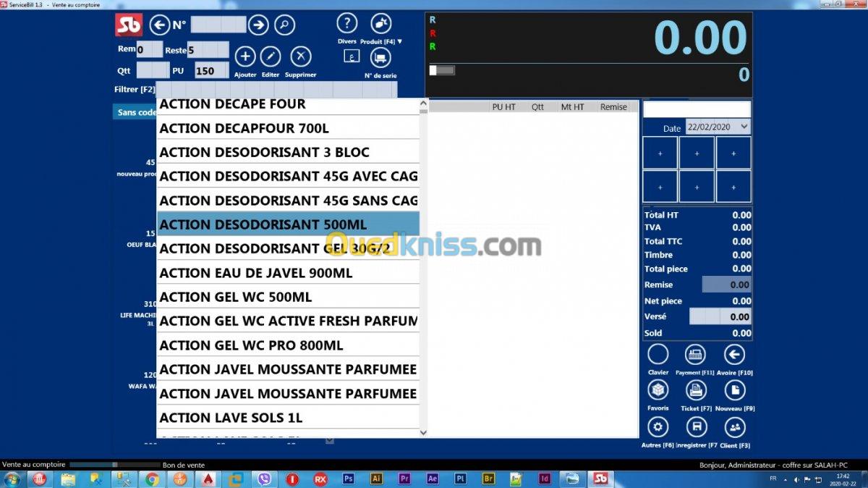Select ACTION EAU DE JAVEL 900ML
Screen dimensions: 868x488
point(288,273)
